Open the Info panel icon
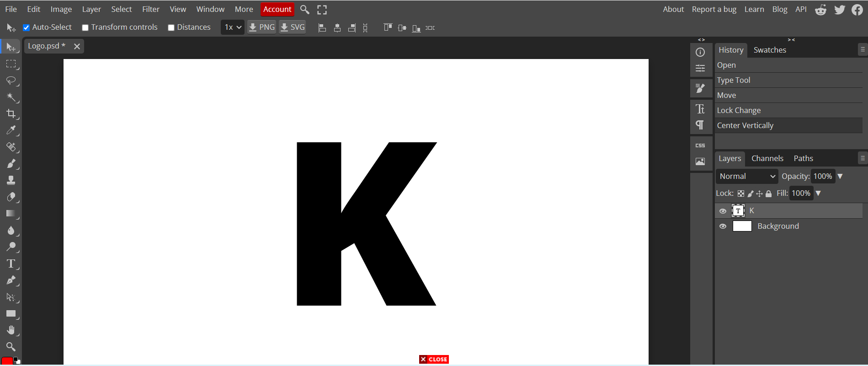This screenshot has height=366, width=868. (x=700, y=52)
